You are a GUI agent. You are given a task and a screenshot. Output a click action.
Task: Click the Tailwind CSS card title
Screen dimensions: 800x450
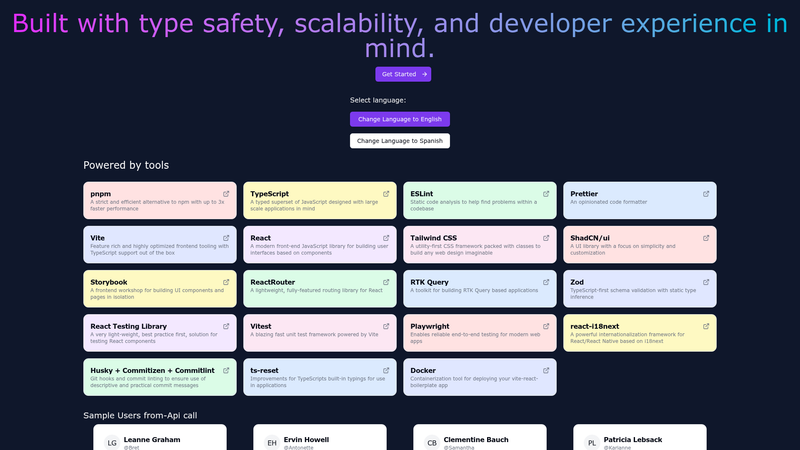(x=434, y=238)
